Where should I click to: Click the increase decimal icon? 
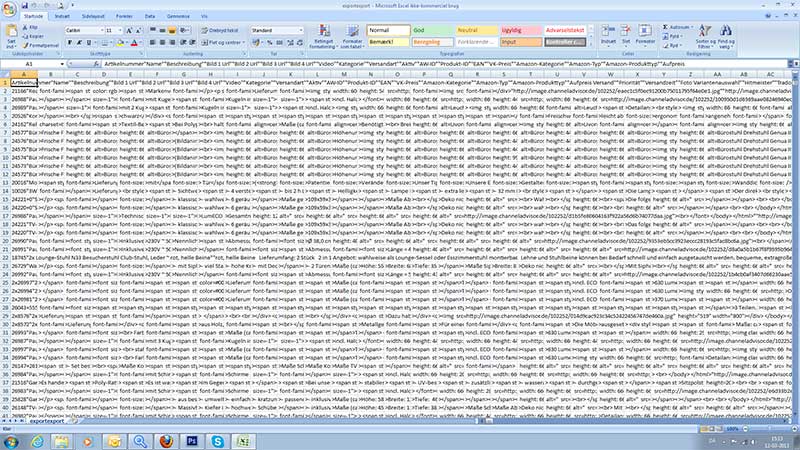(290, 43)
